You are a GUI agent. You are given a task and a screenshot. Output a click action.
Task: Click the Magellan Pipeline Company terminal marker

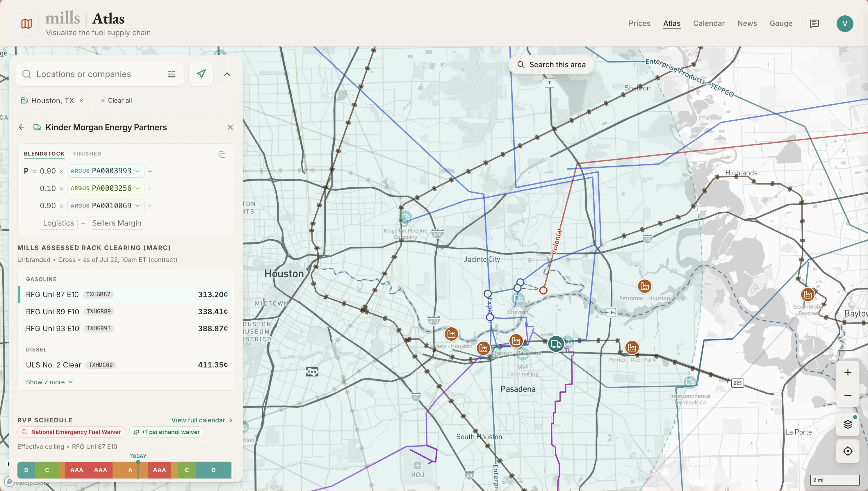click(405, 218)
